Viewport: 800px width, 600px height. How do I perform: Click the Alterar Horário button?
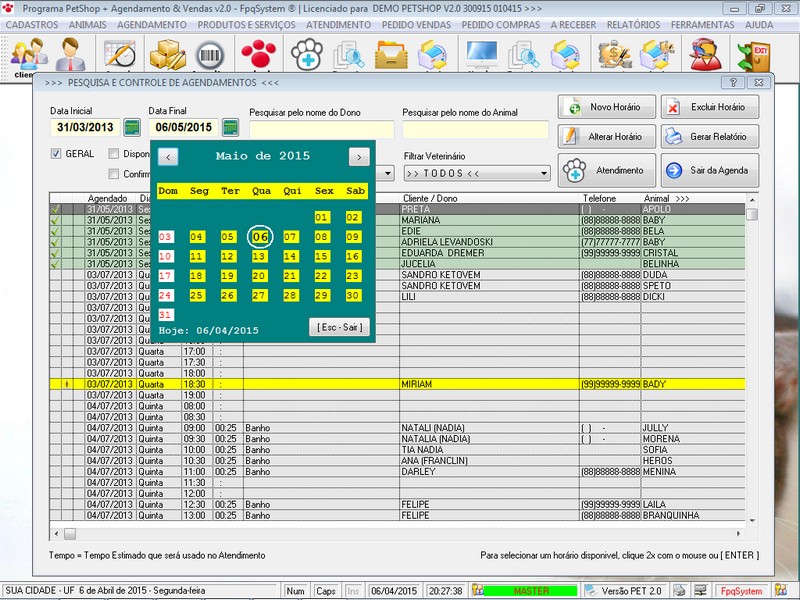point(607,137)
